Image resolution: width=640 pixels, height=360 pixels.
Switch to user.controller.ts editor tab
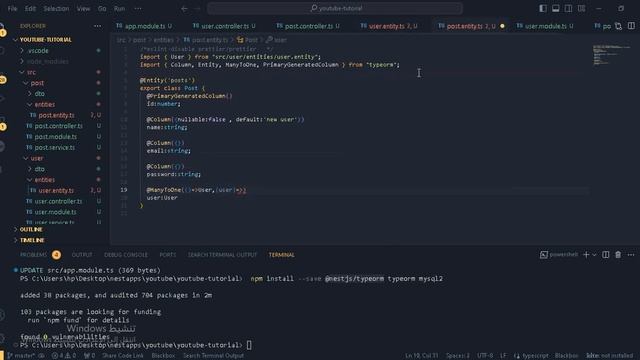click(x=224, y=26)
